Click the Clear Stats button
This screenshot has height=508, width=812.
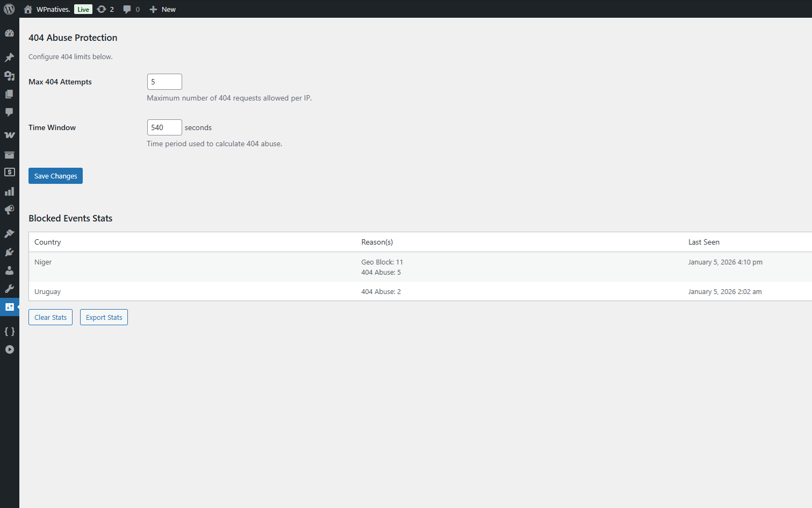click(x=51, y=317)
